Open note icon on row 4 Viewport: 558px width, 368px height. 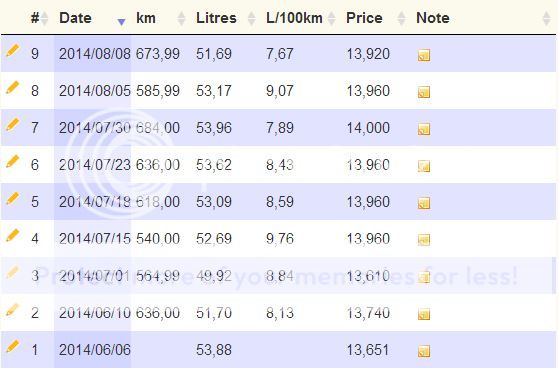[x=424, y=240]
